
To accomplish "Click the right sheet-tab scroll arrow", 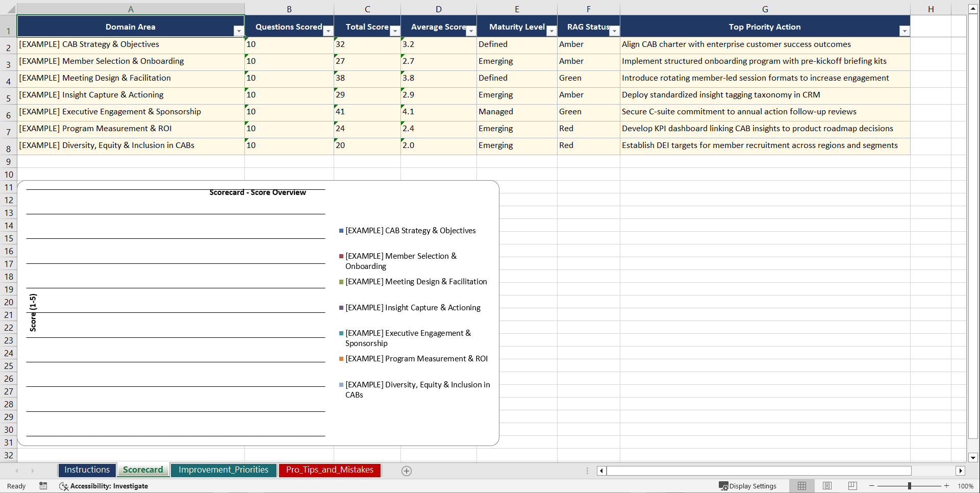I will coord(33,471).
